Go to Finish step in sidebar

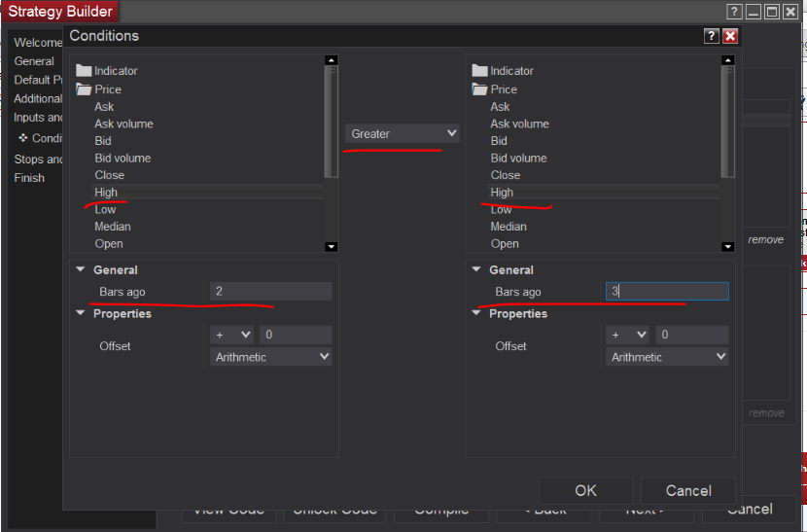coord(29,178)
